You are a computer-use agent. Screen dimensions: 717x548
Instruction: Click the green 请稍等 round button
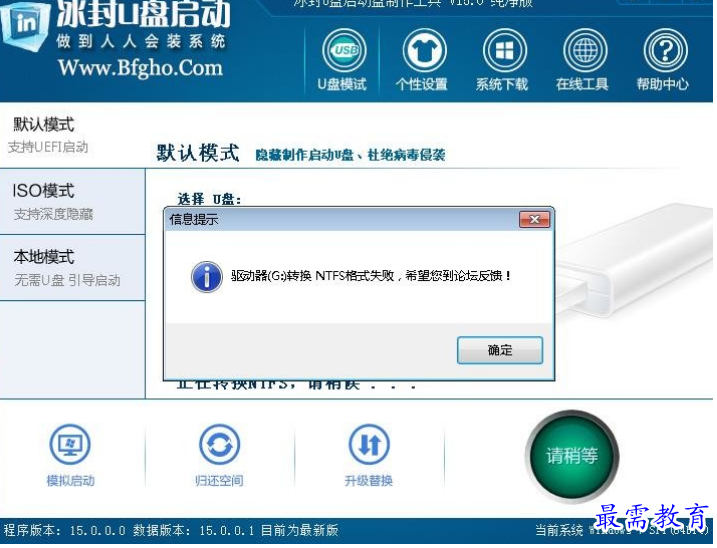point(572,456)
